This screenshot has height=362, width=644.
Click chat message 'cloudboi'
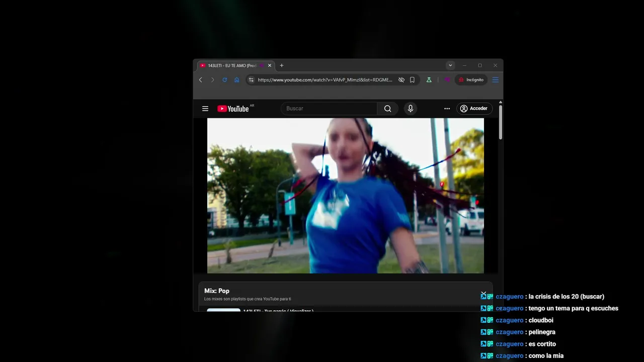[541, 320]
